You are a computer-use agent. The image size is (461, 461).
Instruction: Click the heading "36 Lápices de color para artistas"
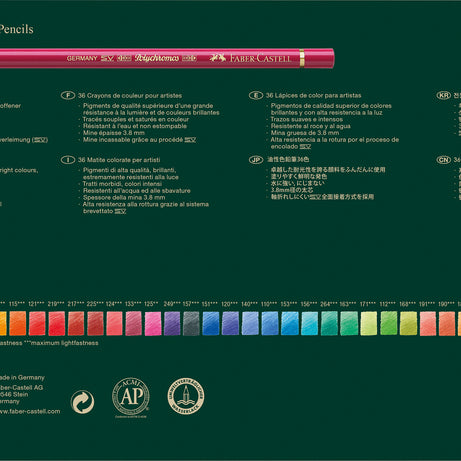314,96
